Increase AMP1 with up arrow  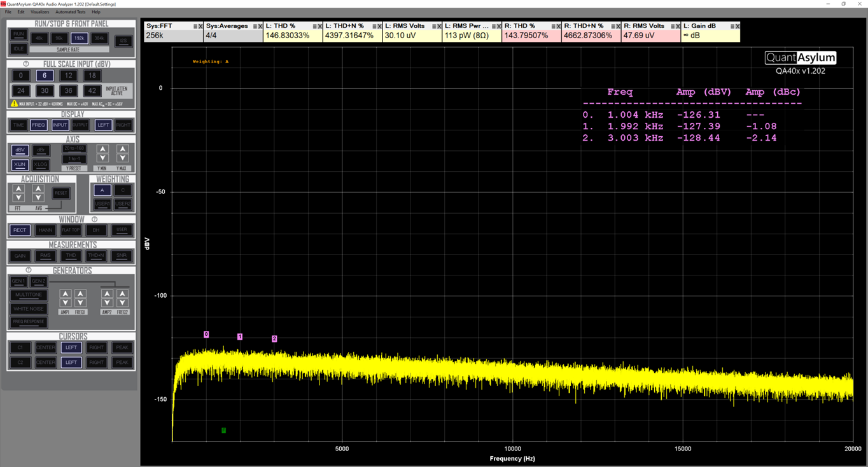[65, 294]
